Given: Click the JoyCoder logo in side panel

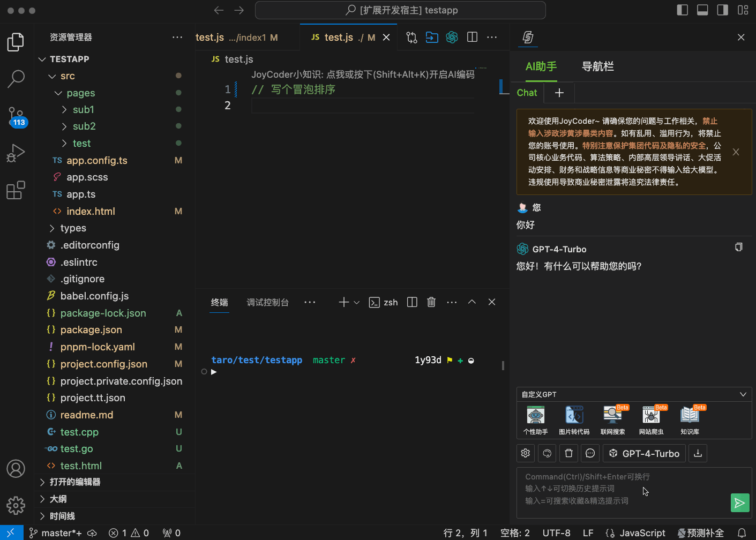Looking at the screenshot, I should coord(528,37).
